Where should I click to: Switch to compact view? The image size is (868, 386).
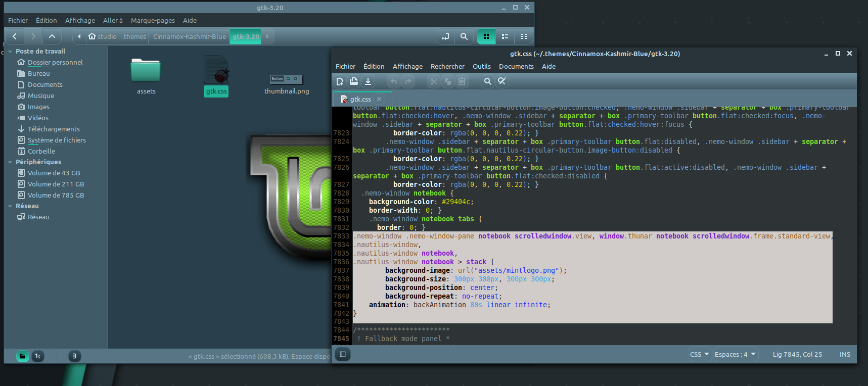(523, 36)
